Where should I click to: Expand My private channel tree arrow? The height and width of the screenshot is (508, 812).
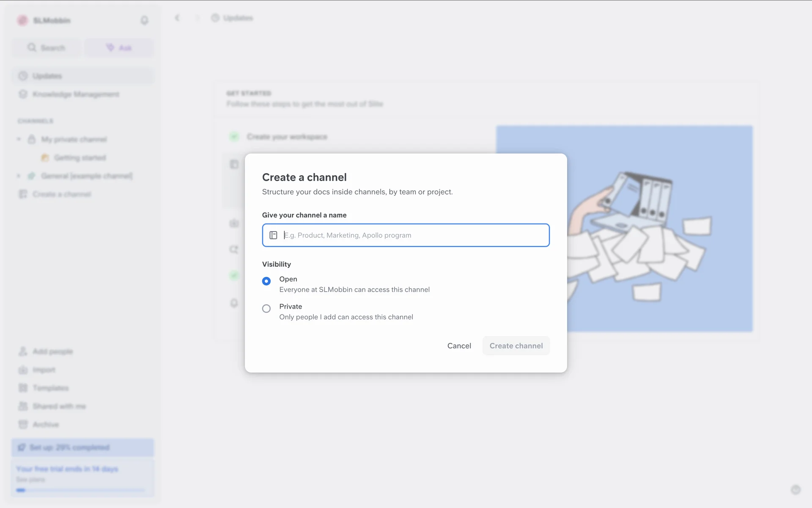[x=19, y=139]
